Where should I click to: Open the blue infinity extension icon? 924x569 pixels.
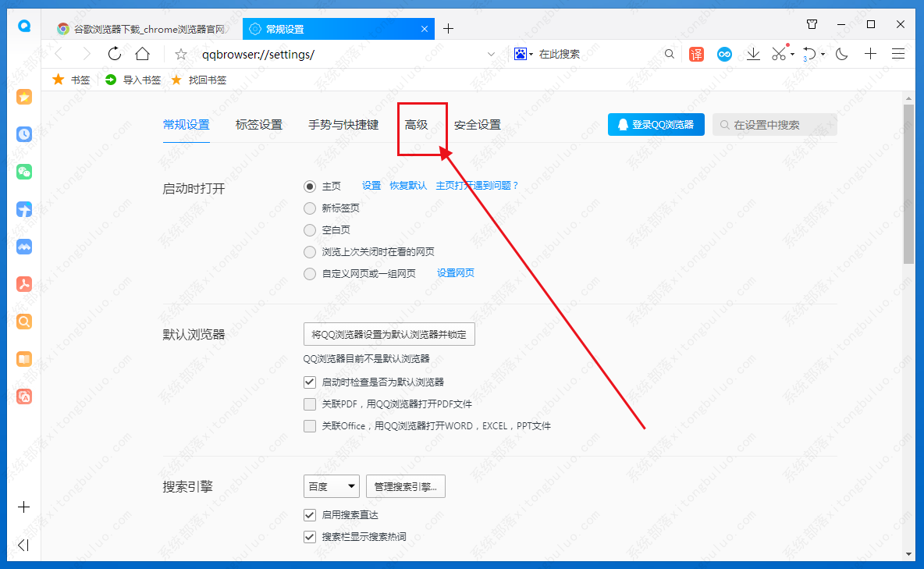click(x=724, y=55)
